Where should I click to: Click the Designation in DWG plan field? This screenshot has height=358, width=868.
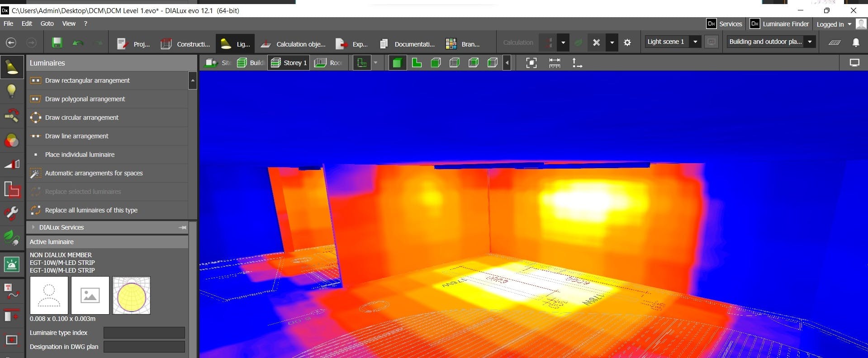tap(144, 347)
